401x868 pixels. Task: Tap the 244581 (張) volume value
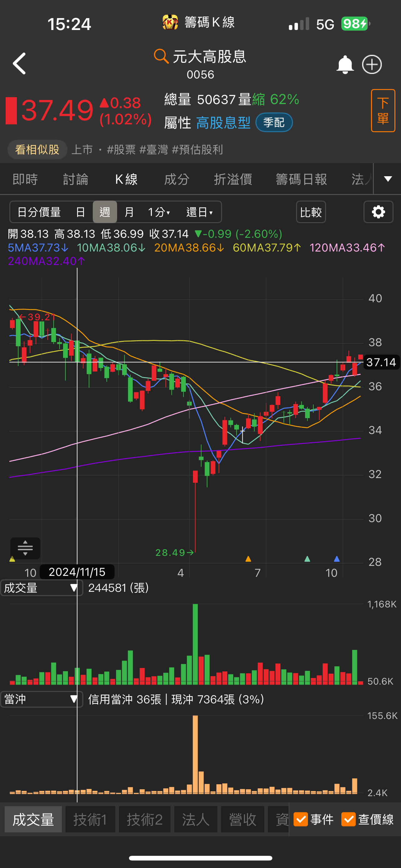[118, 588]
